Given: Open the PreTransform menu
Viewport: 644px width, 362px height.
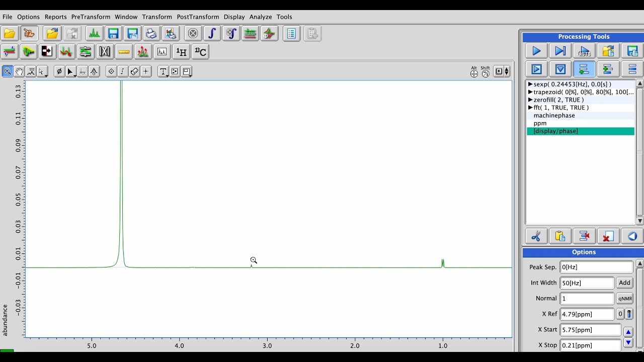Looking at the screenshot, I should 91,17.
